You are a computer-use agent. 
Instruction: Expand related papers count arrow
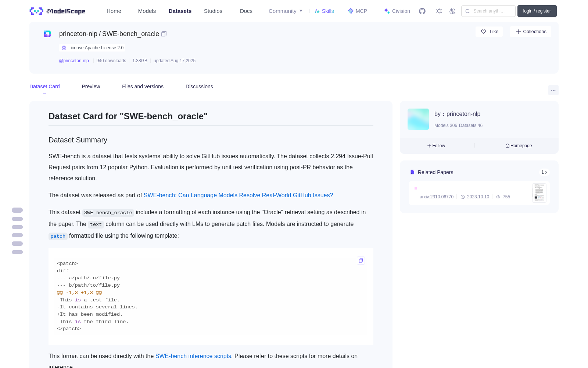click(544, 172)
